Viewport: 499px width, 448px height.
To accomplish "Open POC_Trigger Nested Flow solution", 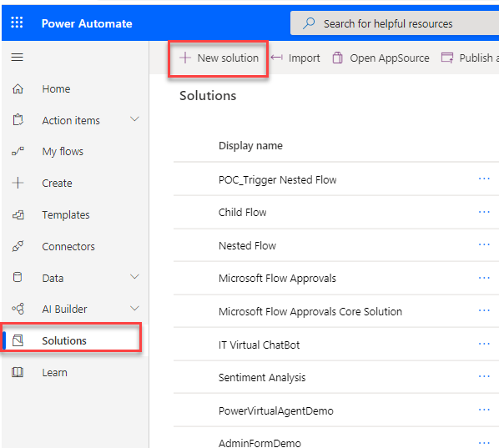I will [x=278, y=179].
